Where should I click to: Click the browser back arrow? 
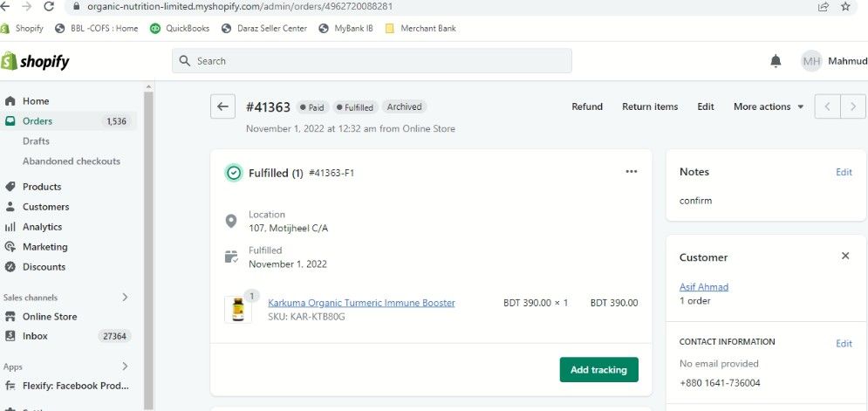[x=5, y=7]
